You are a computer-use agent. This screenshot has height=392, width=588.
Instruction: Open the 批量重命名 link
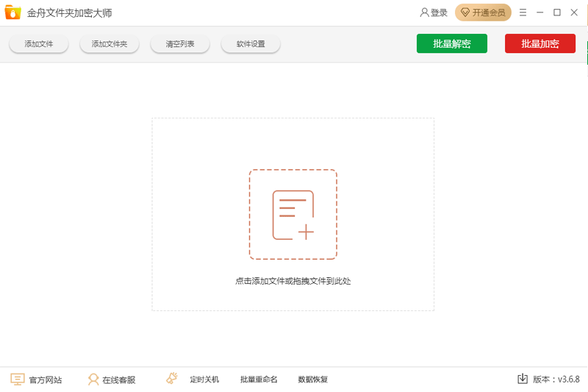click(x=259, y=379)
